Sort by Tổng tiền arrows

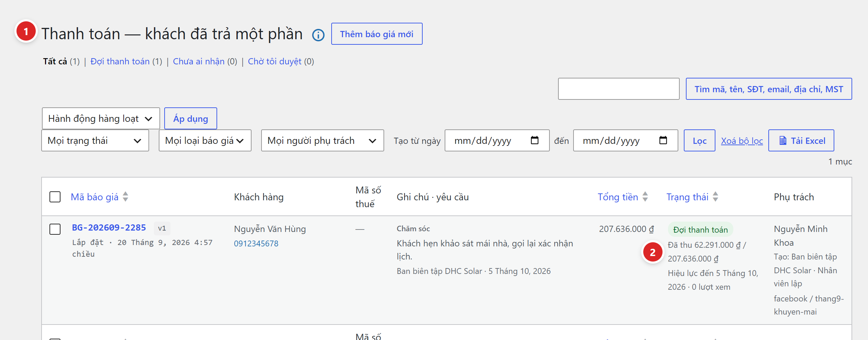tap(645, 196)
